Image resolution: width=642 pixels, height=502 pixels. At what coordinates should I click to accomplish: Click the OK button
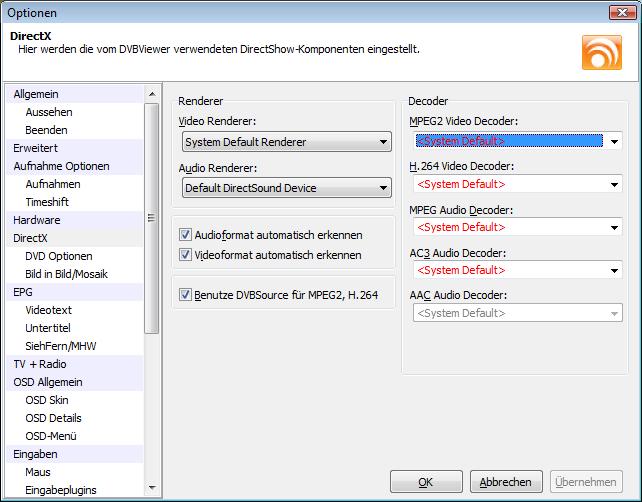pyautogui.click(x=426, y=482)
